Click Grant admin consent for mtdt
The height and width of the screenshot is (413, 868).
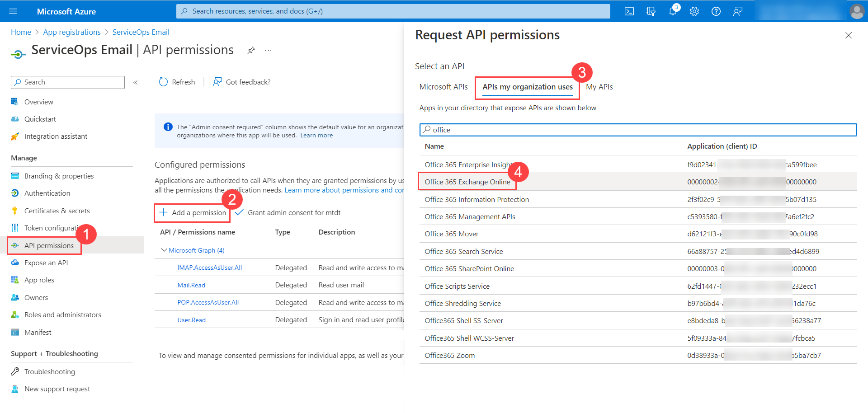[x=293, y=212]
